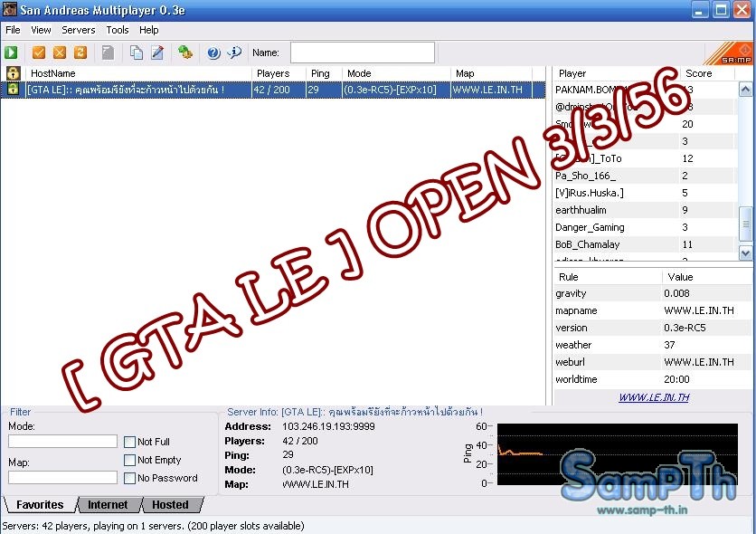Open the Tools menu
Screen dimensions: 756x534
pos(118,30)
